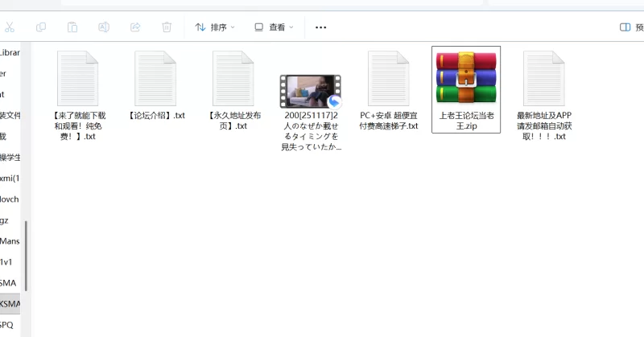Open the Librar item in navigation pane
This screenshot has width=644, height=337.
pos(10,52)
